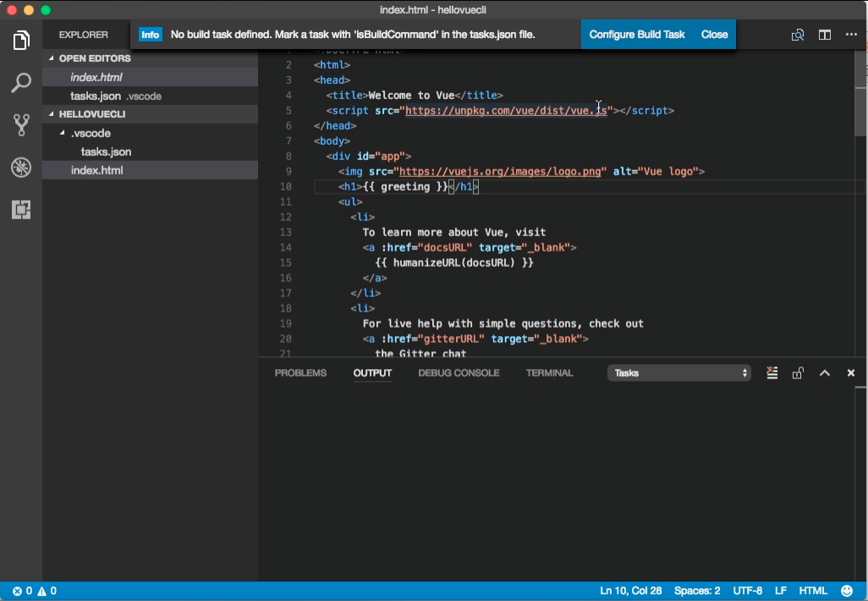Clear the Output panel
This screenshot has height=601, width=868.
(772, 372)
